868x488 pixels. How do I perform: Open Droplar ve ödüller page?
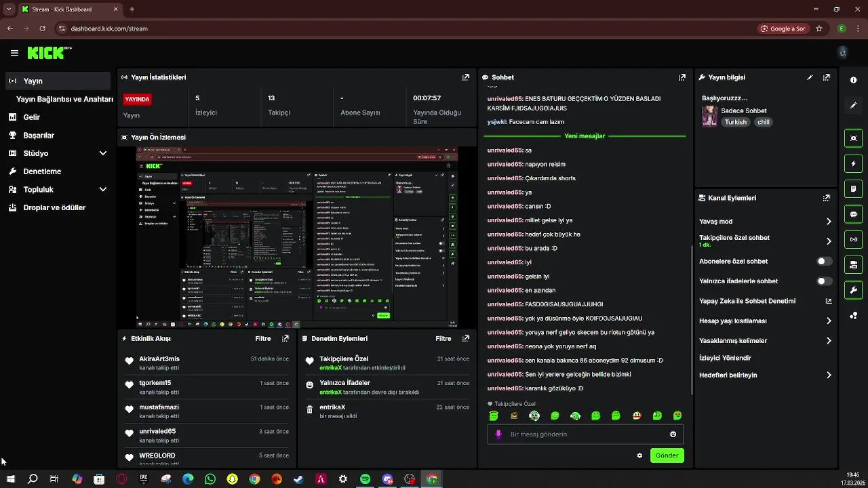tap(58, 207)
